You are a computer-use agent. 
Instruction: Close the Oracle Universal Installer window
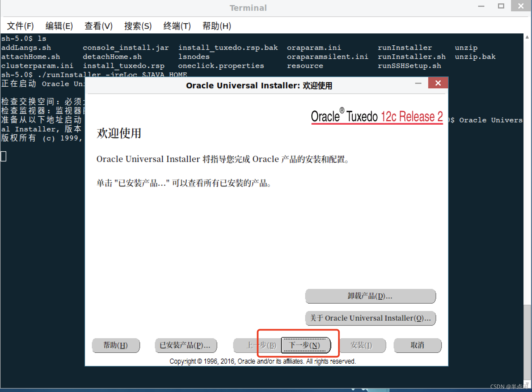[438, 83]
